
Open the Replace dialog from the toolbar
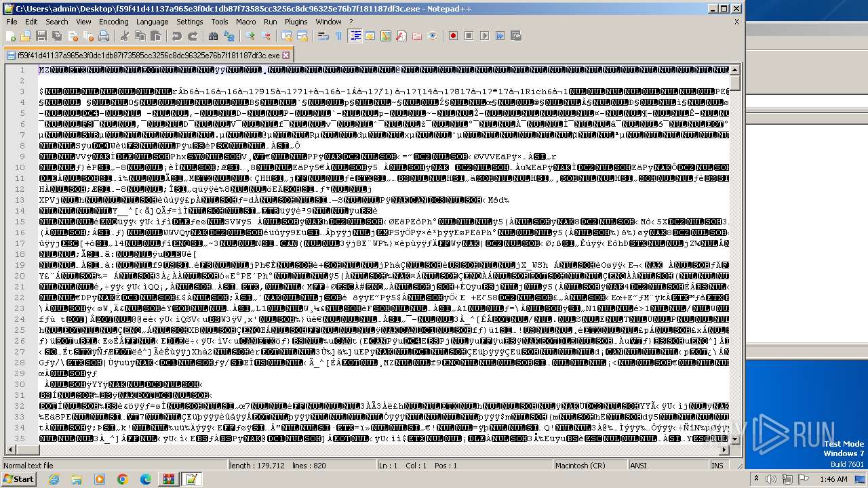point(229,36)
